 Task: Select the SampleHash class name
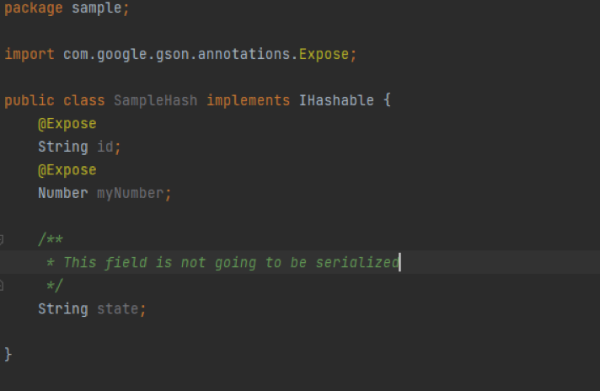click(x=156, y=101)
